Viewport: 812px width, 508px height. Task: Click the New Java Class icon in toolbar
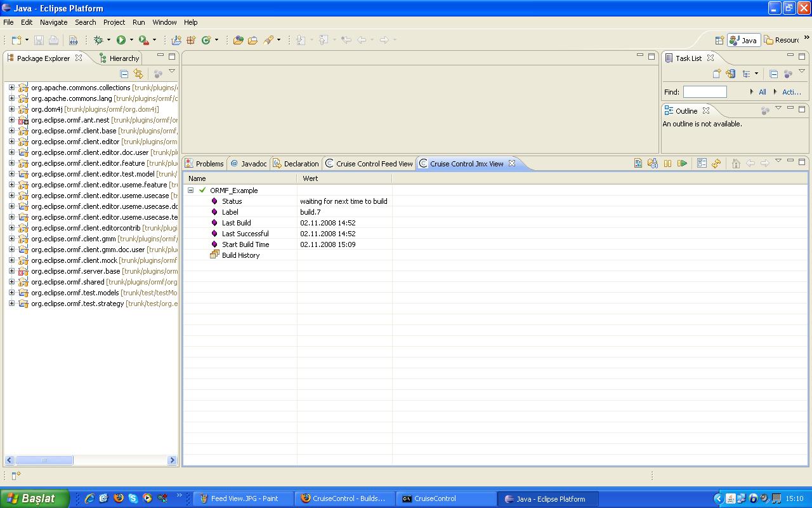[206, 40]
